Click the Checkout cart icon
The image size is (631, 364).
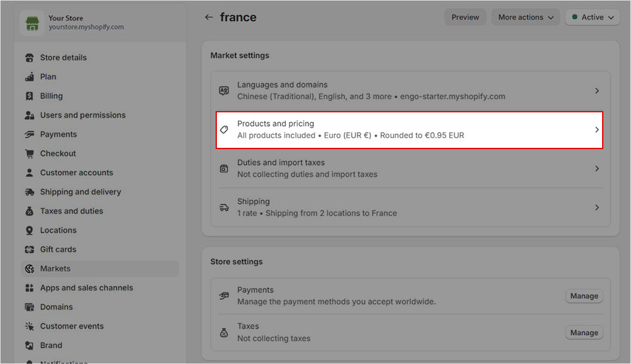(x=30, y=154)
